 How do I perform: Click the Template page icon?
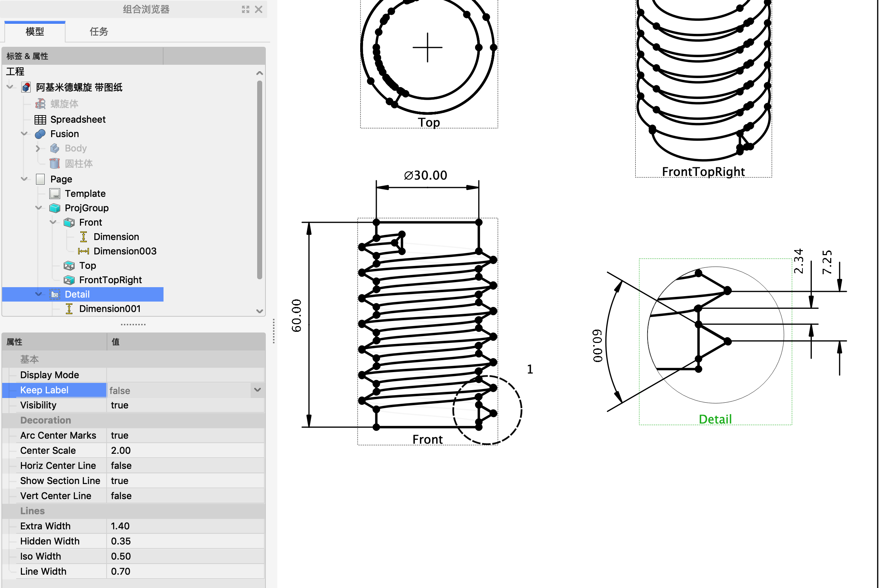[55, 194]
